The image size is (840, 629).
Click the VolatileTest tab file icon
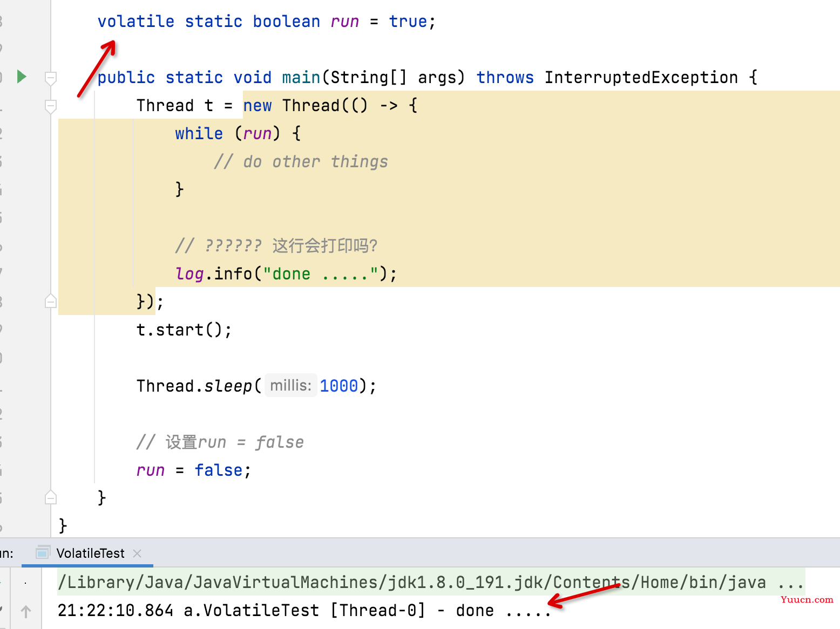pos(43,553)
